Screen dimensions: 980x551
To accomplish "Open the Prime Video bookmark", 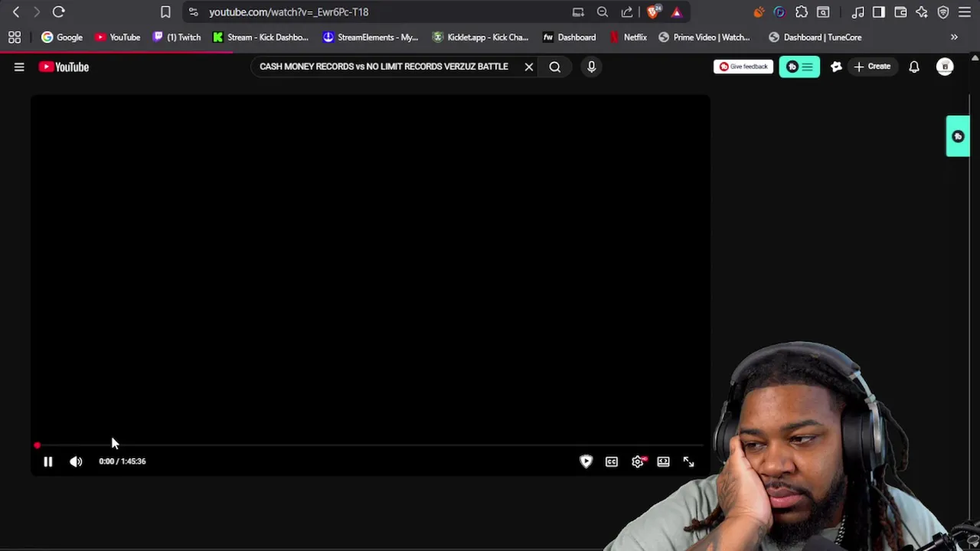I will [704, 37].
